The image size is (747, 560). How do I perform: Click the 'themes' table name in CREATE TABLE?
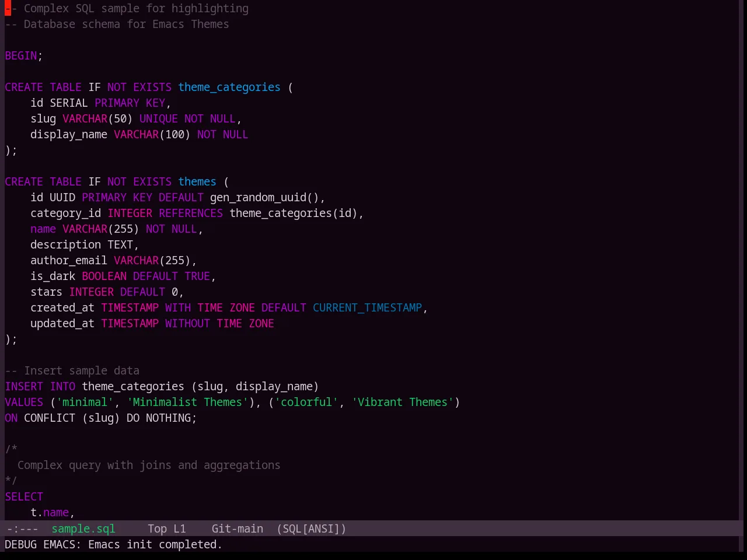pyautogui.click(x=197, y=181)
